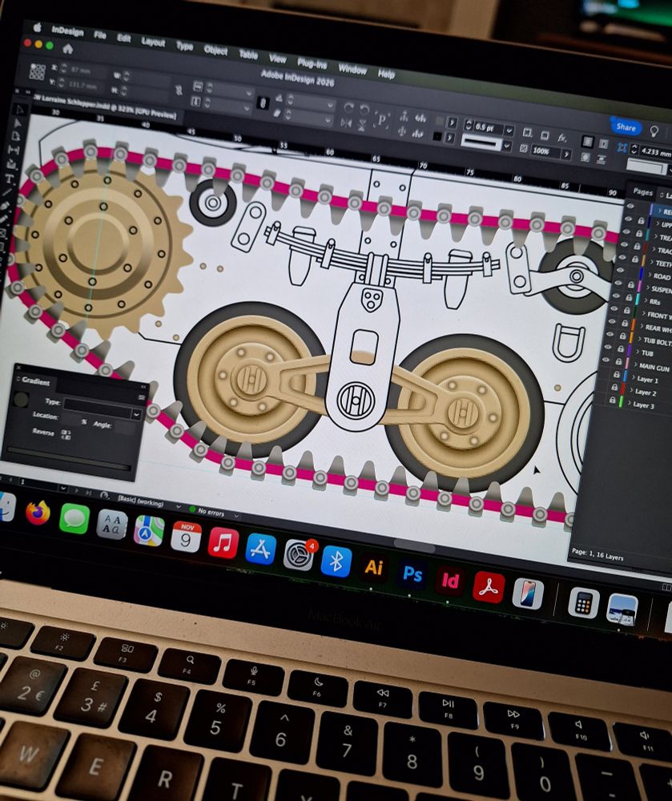672x801 pixels.
Task: Select the Page tool
Action: pyautogui.click(x=16, y=136)
